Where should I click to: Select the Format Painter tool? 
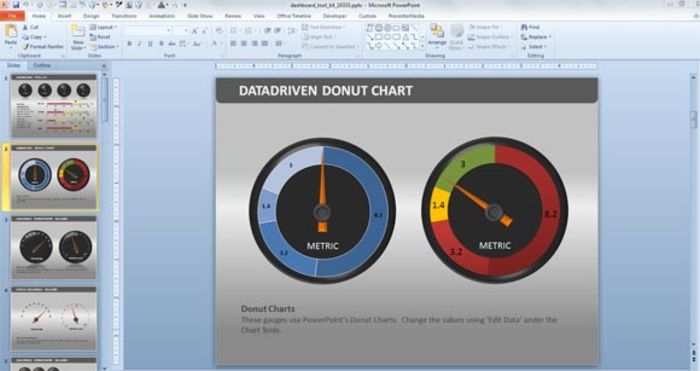[x=43, y=46]
